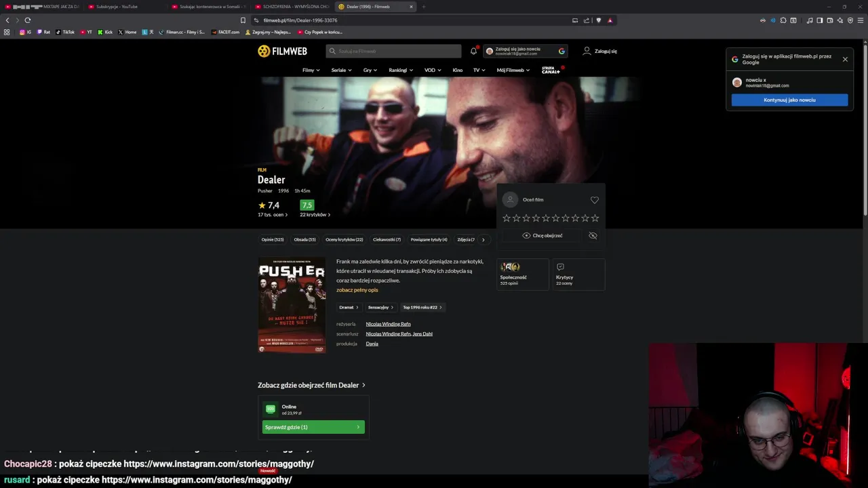Viewport: 868px width, 488px height.
Task: Open the FACEIT.com bookmark
Action: pyautogui.click(x=226, y=32)
